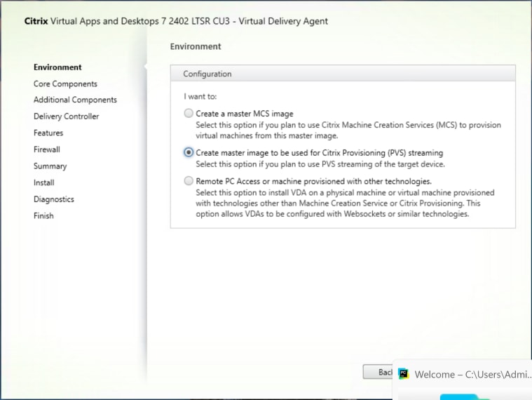Click the Back button
The width and height of the screenshot is (532, 400).
[x=378, y=372]
